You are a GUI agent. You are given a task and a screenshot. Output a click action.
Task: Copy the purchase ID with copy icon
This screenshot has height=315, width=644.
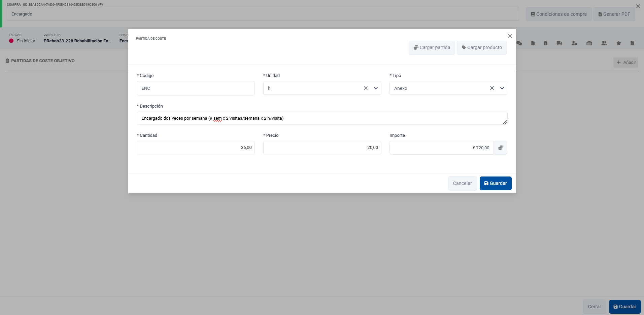[x=100, y=5]
